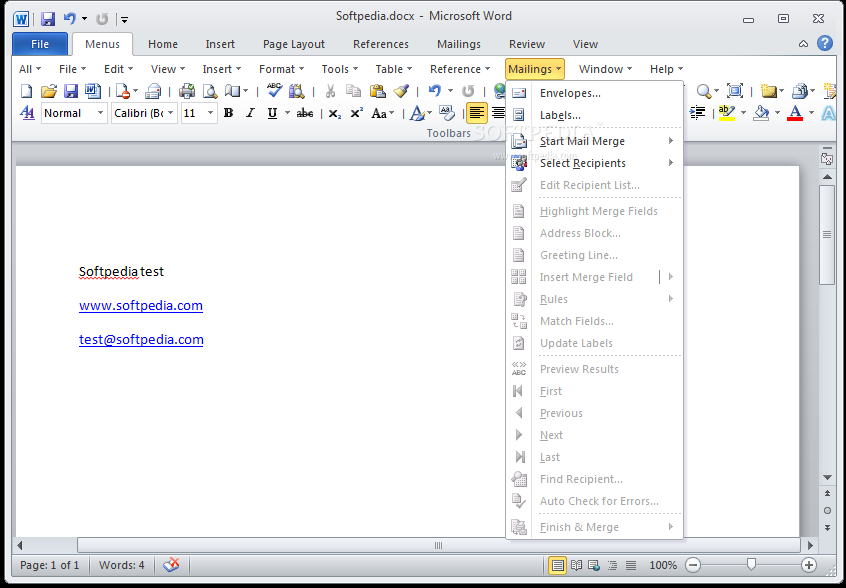Click the zoom in plus button
The width and height of the screenshot is (846, 588).
(x=808, y=565)
